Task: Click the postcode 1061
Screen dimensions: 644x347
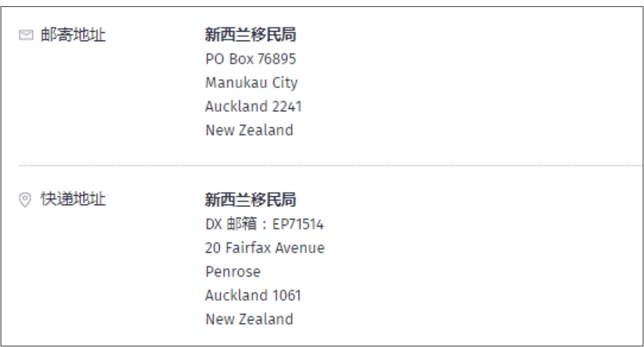Action: click(x=287, y=295)
